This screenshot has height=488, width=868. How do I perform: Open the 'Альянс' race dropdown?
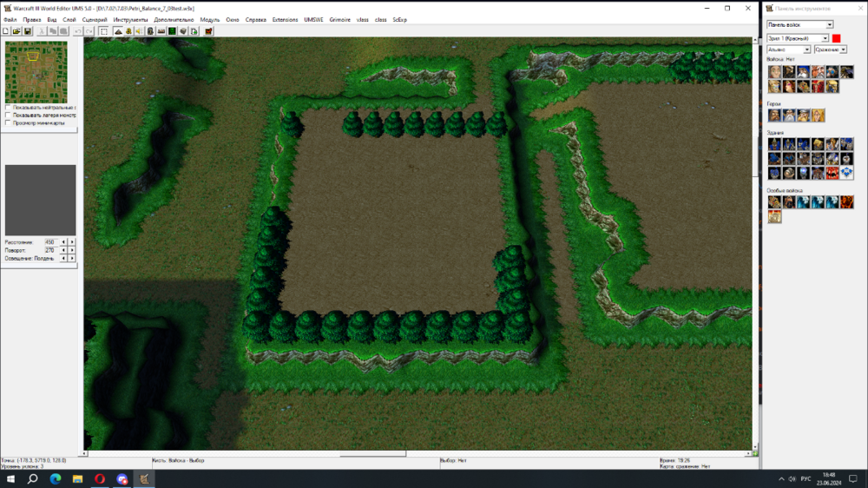[x=788, y=49]
